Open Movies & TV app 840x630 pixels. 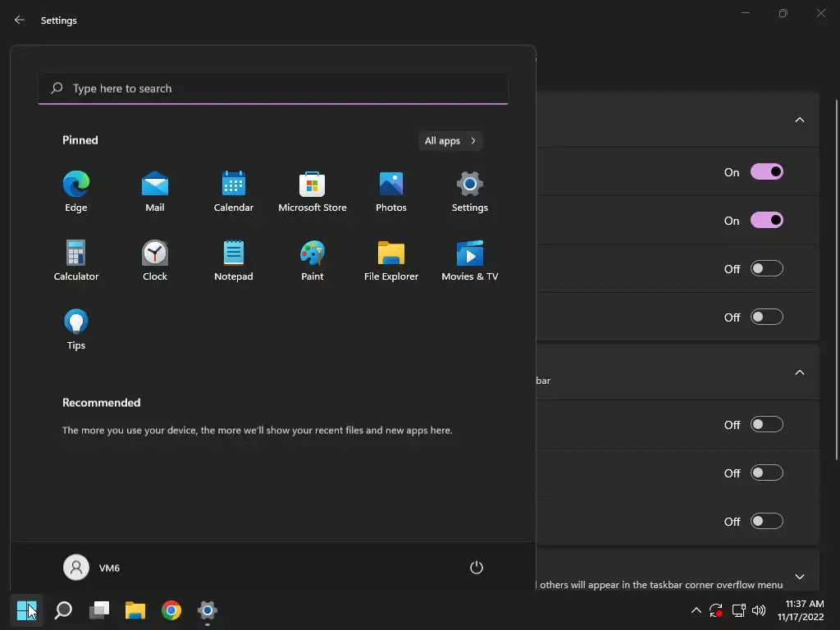[x=470, y=260]
